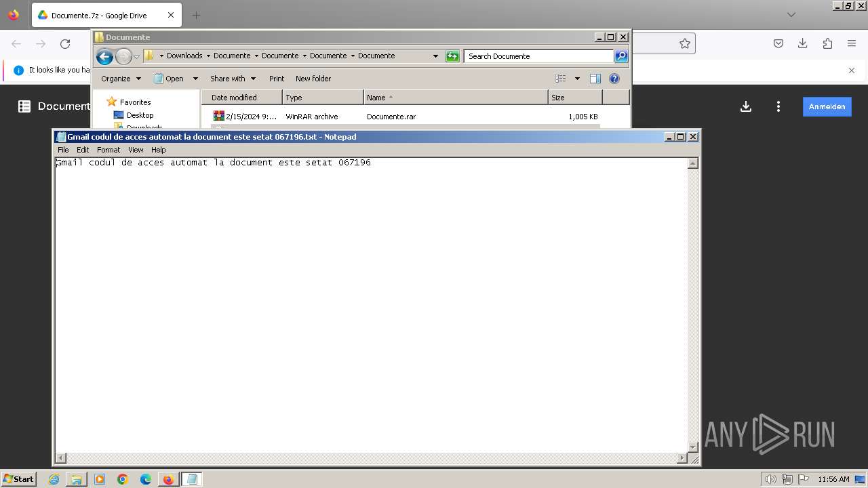Go back in the Firefox browser
This screenshot has height=488, width=868.
pos(16,44)
